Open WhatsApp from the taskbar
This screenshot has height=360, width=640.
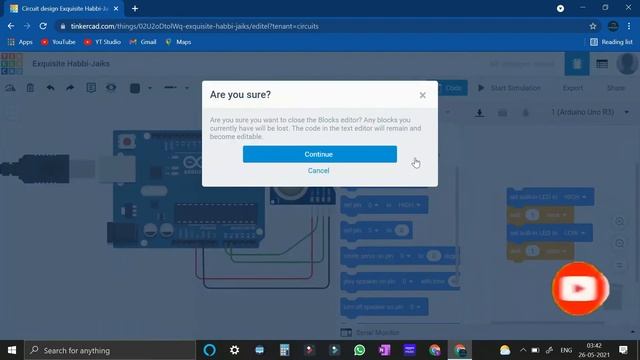click(x=360, y=350)
